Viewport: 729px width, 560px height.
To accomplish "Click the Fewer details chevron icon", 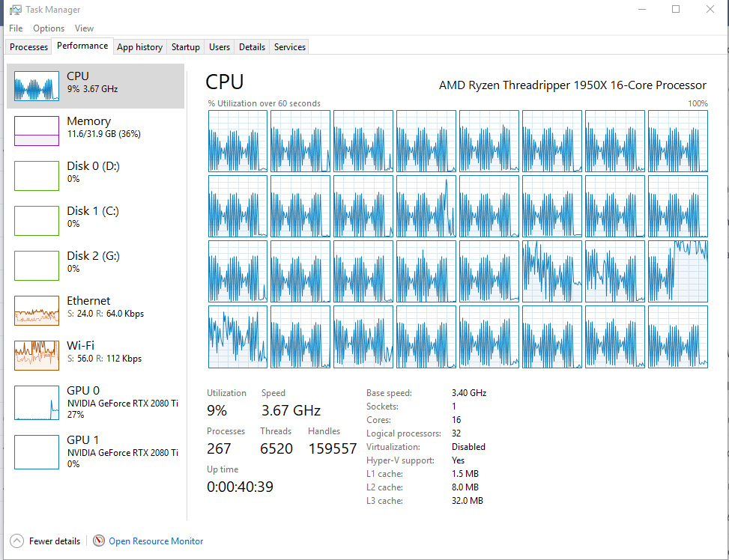I will click(x=16, y=541).
